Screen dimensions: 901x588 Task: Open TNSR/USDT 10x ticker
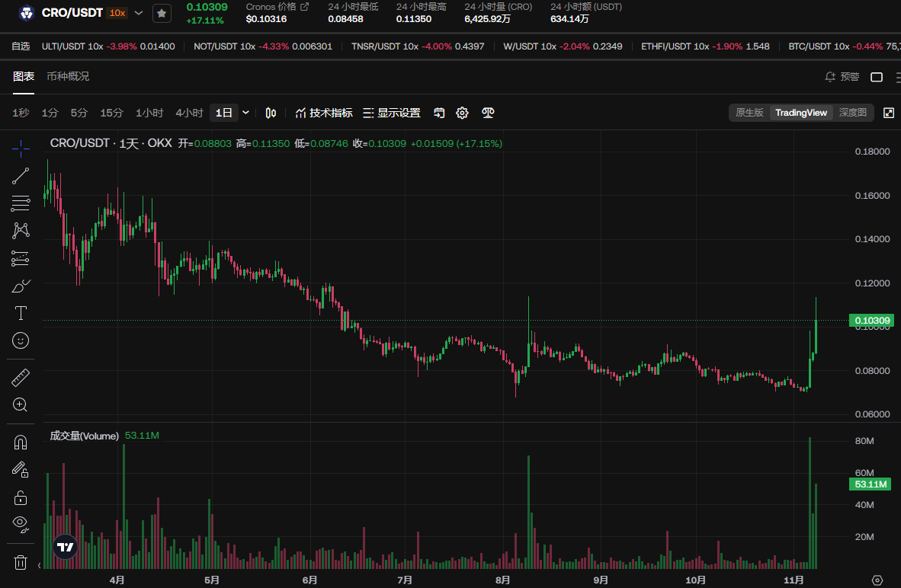pos(418,46)
